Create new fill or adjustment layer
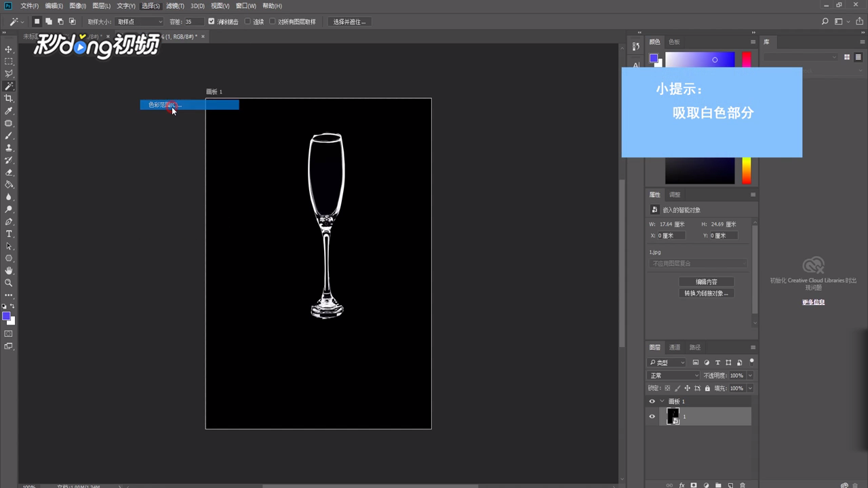Image resolution: width=868 pixels, height=488 pixels. click(x=706, y=485)
